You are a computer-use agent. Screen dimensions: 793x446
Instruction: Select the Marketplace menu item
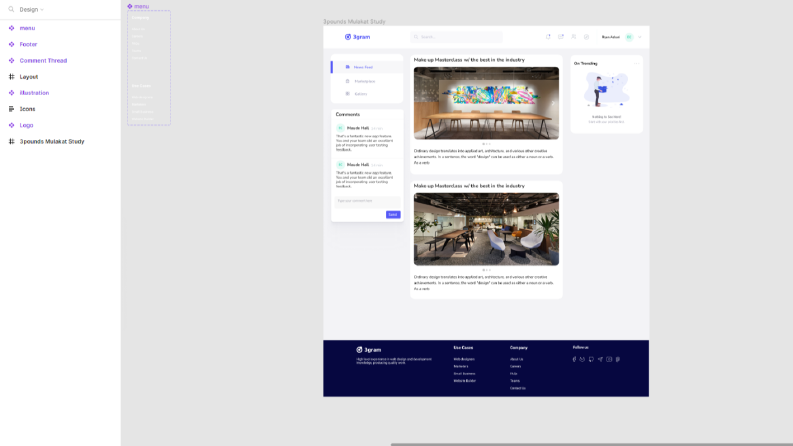[x=367, y=81]
